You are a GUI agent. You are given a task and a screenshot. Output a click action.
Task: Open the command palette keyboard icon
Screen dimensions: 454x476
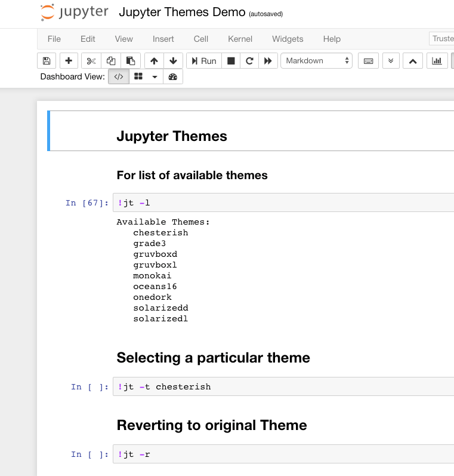coord(368,61)
